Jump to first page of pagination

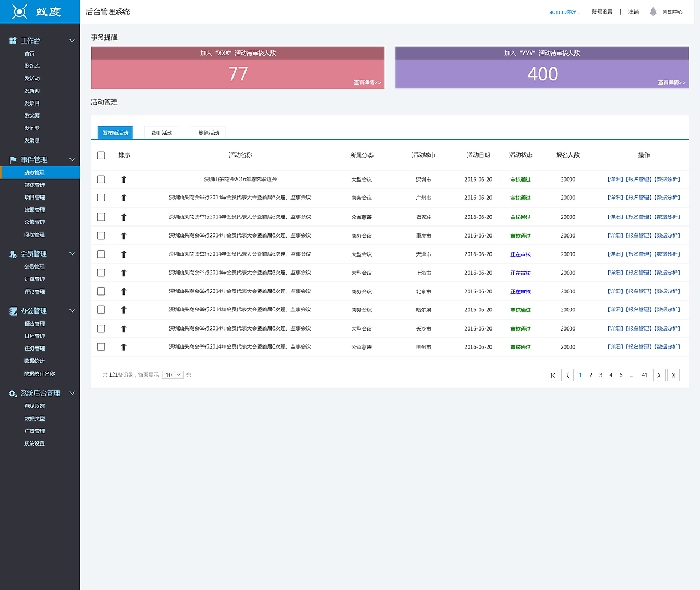[x=553, y=375]
